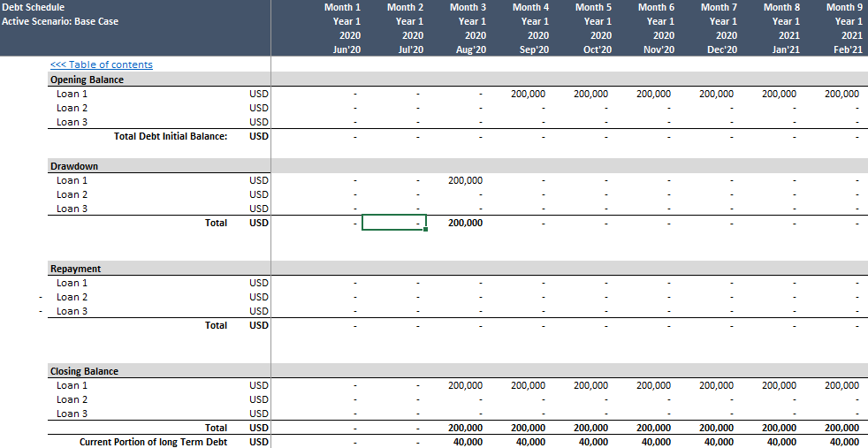Click Loan 1 under Opening Balance
The image size is (868, 448).
pyautogui.click(x=72, y=94)
